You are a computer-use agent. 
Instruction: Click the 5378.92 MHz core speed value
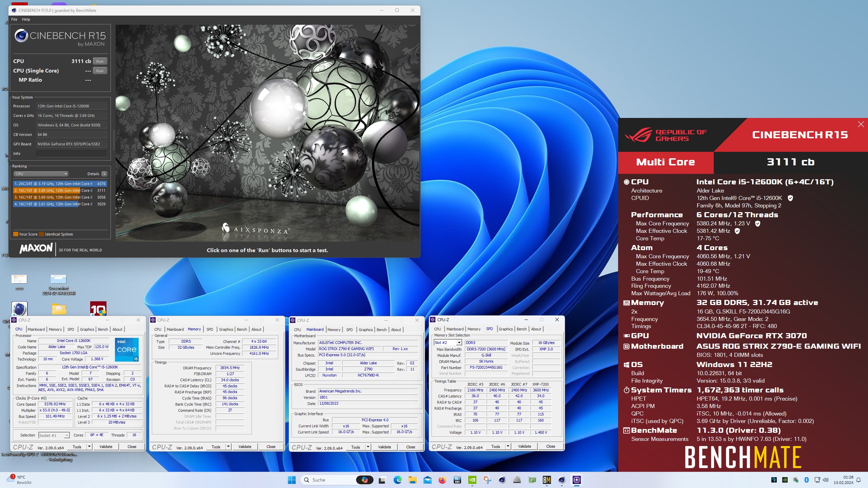click(x=55, y=404)
